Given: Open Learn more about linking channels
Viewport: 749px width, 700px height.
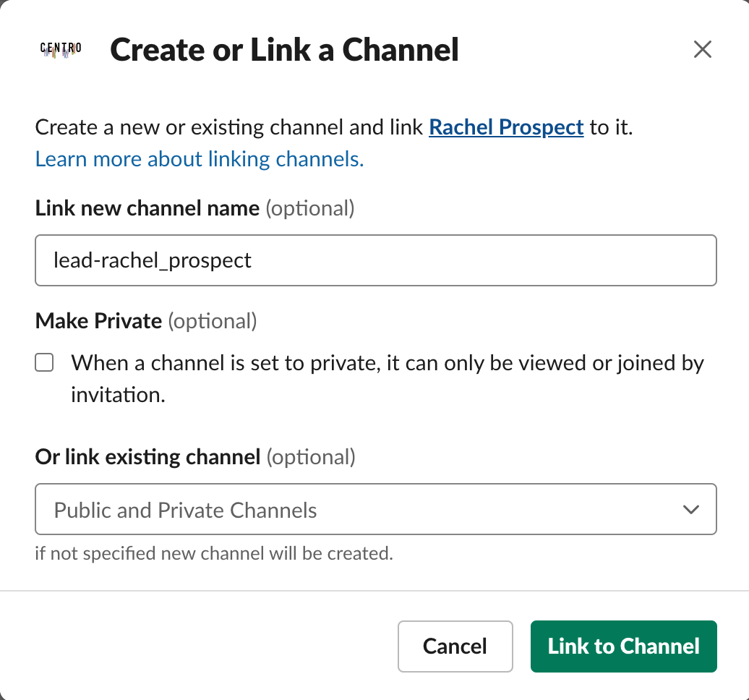Looking at the screenshot, I should pos(200,158).
